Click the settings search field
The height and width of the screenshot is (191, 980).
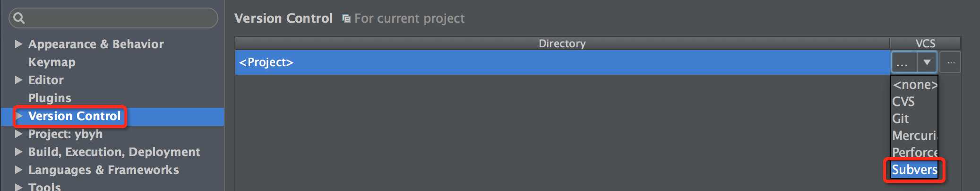point(118,18)
